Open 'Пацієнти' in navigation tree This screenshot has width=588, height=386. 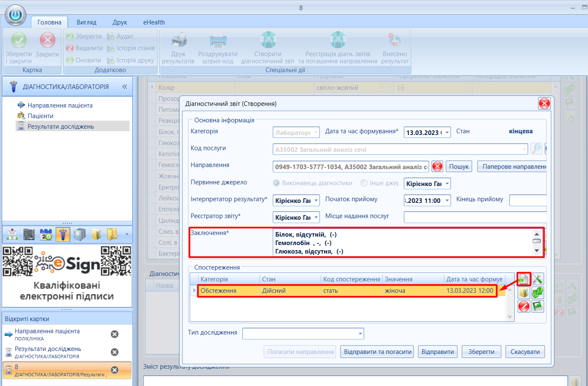click(x=40, y=116)
